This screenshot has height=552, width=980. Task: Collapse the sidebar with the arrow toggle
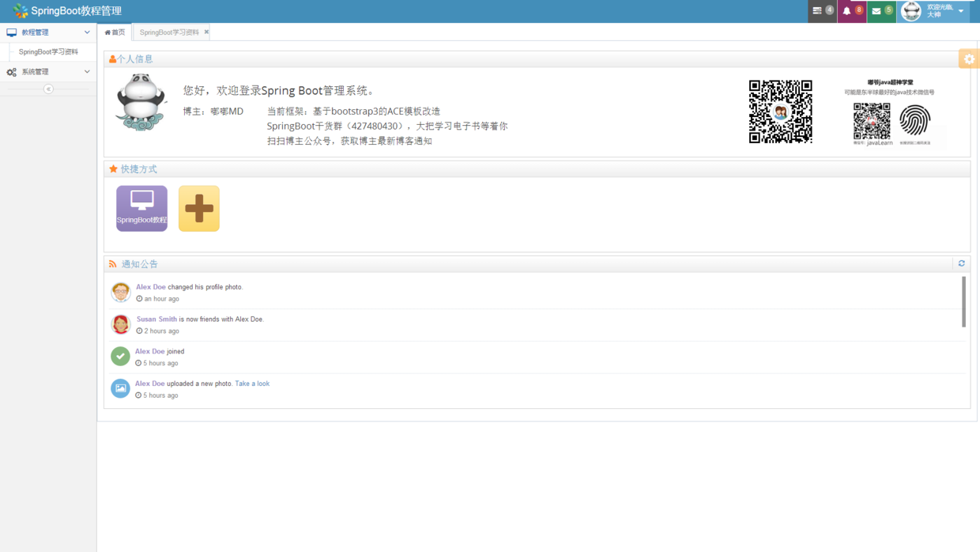coord(48,89)
